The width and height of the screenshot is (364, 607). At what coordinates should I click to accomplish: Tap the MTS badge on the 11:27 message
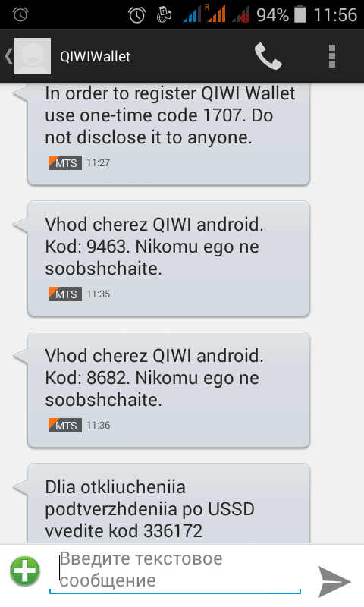[65, 163]
